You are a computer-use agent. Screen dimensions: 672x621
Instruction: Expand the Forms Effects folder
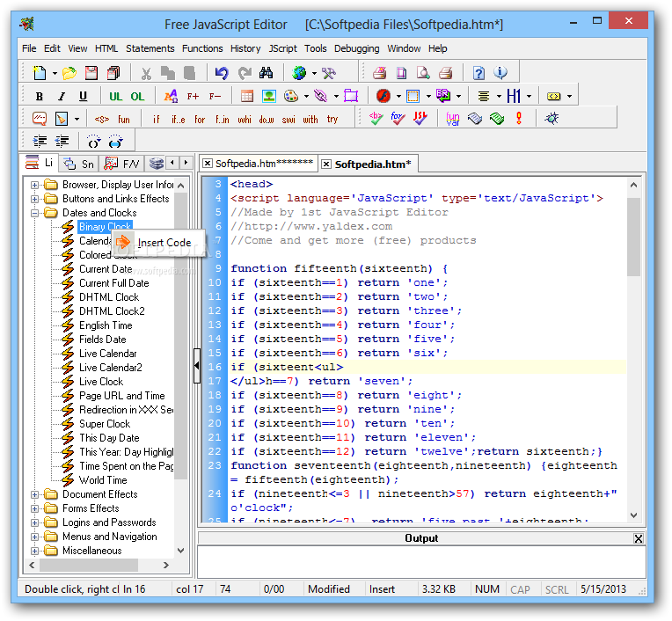point(34,508)
